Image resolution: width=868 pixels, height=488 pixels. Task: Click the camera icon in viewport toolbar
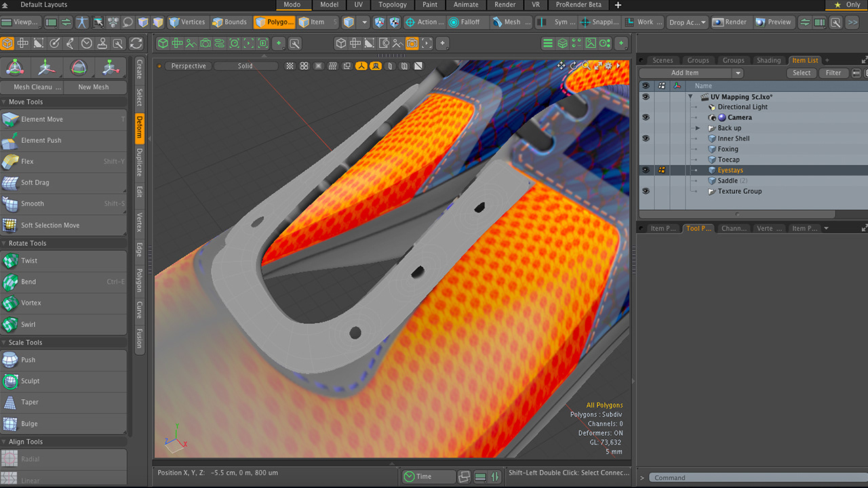click(x=412, y=43)
